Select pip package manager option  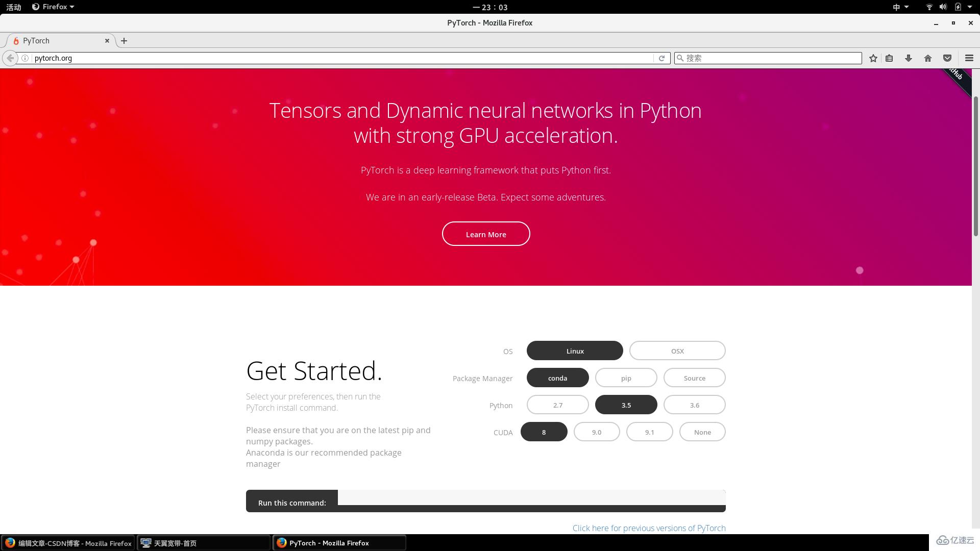pyautogui.click(x=626, y=378)
